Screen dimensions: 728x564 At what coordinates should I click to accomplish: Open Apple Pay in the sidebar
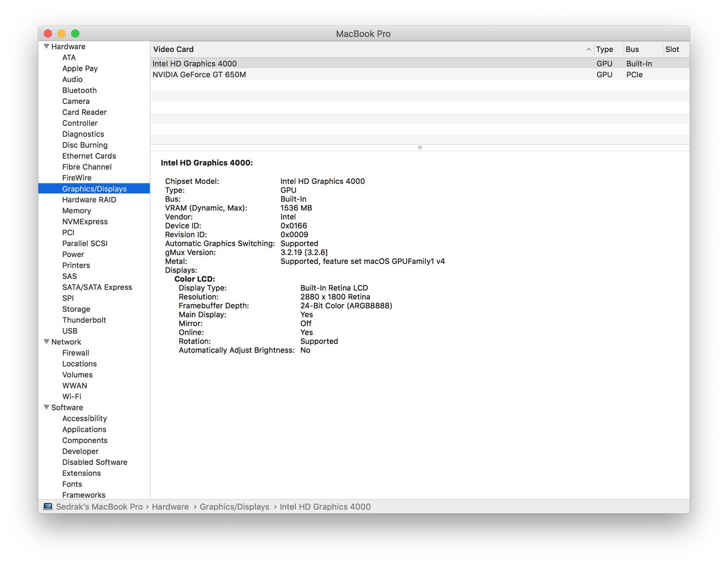coord(80,68)
